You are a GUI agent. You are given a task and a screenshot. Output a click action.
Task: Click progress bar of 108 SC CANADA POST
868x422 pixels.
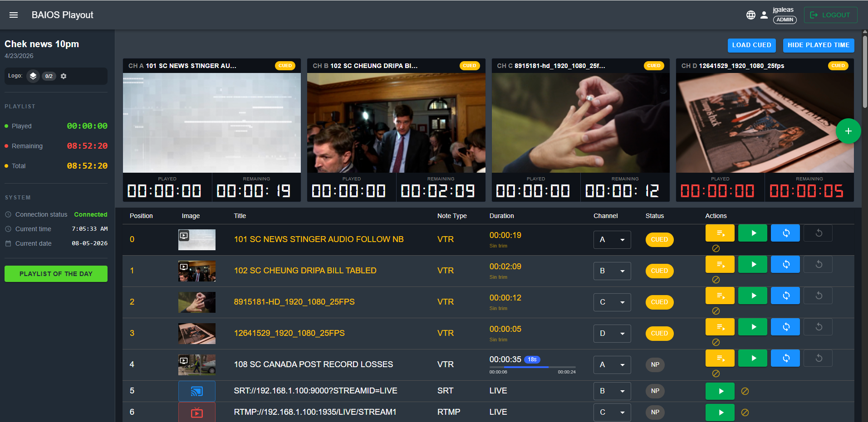click(x=532, y=367)
